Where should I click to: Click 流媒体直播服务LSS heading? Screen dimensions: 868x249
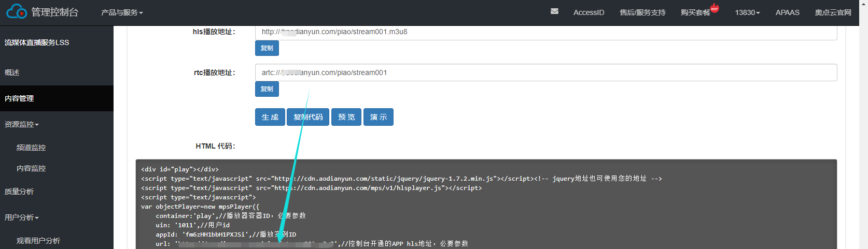click(37, 42)
